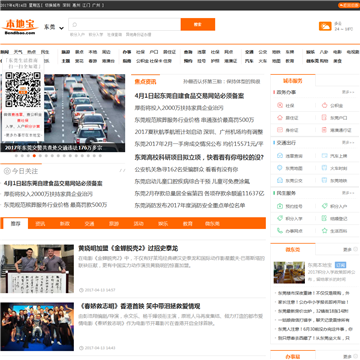Click 电视剧 in the navigation row
Screen dimensions: 360x360
353,52
